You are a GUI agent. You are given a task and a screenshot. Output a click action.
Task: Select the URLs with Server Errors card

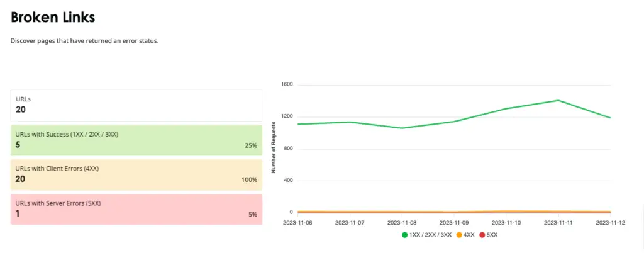(136, 210)
